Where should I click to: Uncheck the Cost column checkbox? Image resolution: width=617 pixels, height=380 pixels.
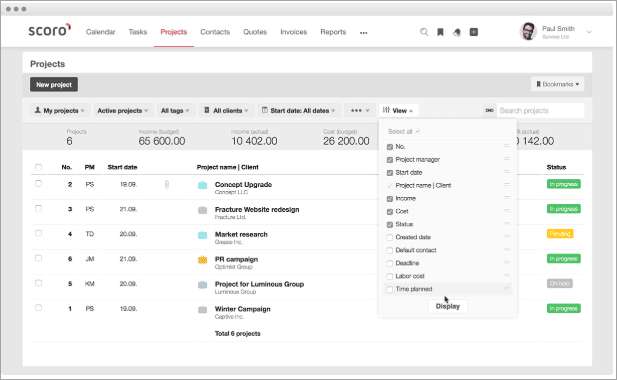point(390,212)
